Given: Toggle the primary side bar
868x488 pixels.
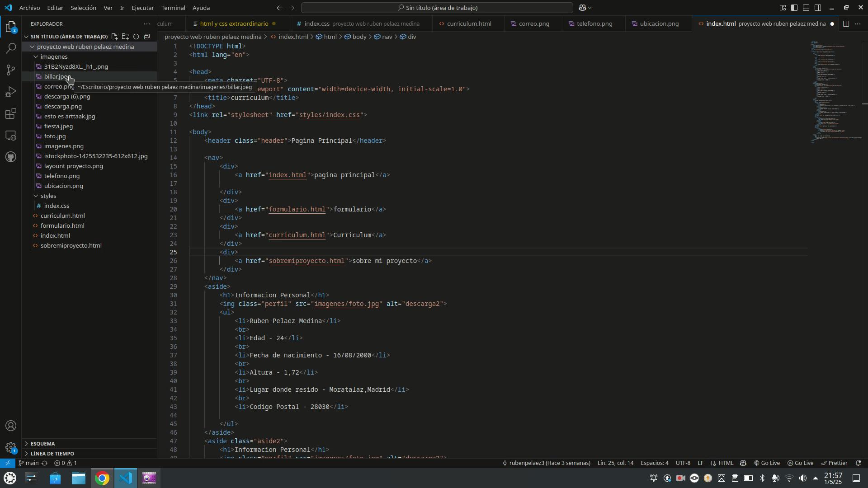Looking at the screenshot, I should (794, 8).
